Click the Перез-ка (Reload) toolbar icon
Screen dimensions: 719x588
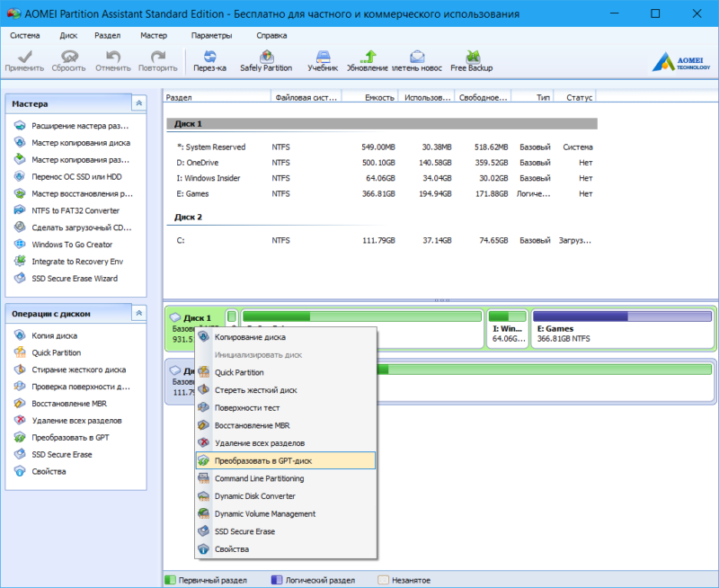(209, 59)
